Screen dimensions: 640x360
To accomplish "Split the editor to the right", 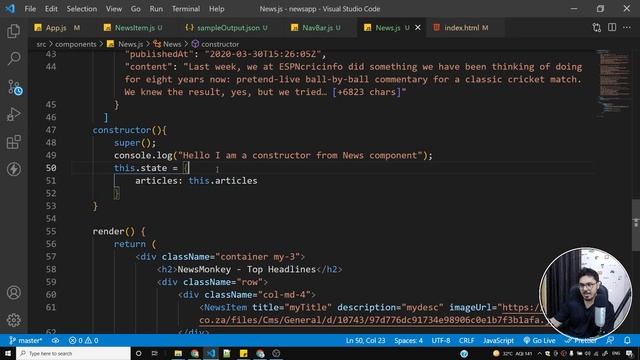I will coord(612,27).
